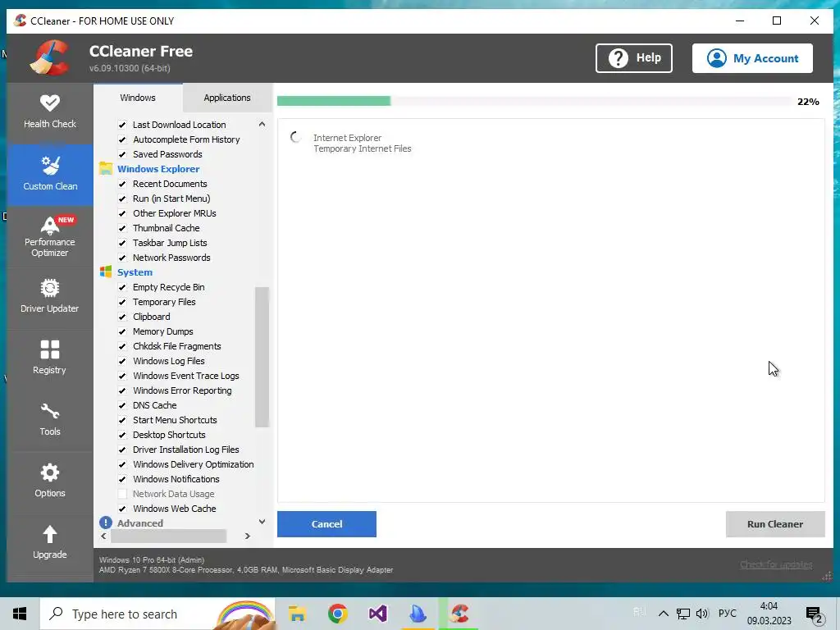Open Health Check in sidebar
The height and width of the screenshot is (630, 840).
50,112
